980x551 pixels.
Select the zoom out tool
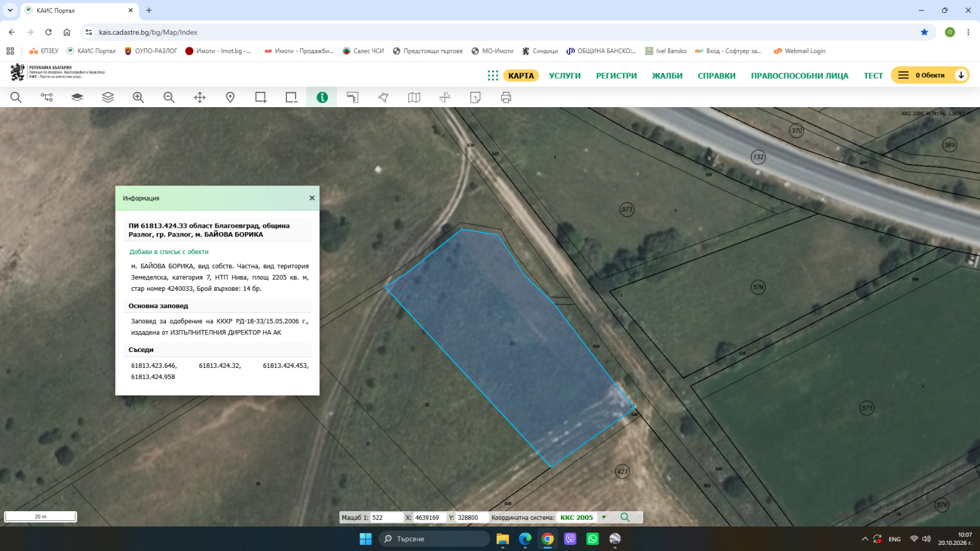(x=169, y=97)
